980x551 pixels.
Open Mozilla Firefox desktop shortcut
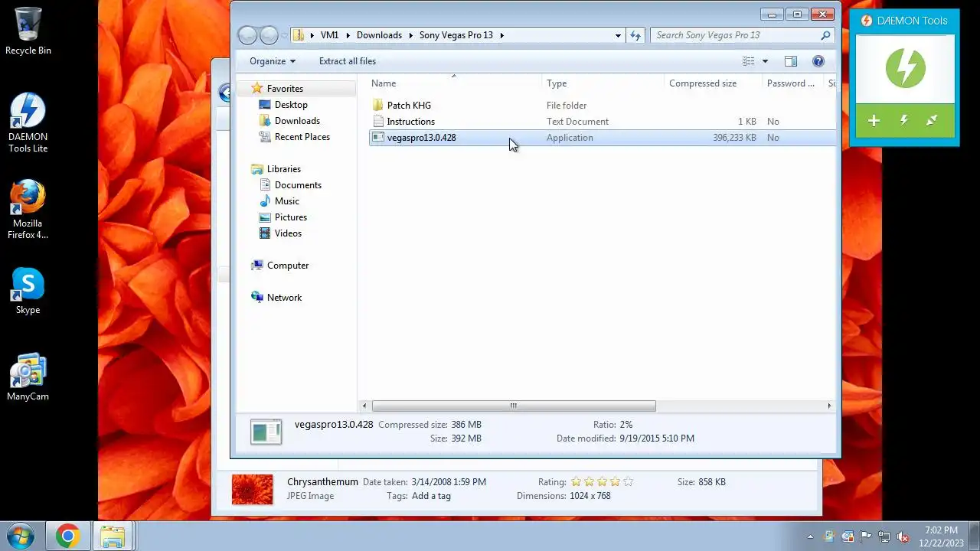28,210
